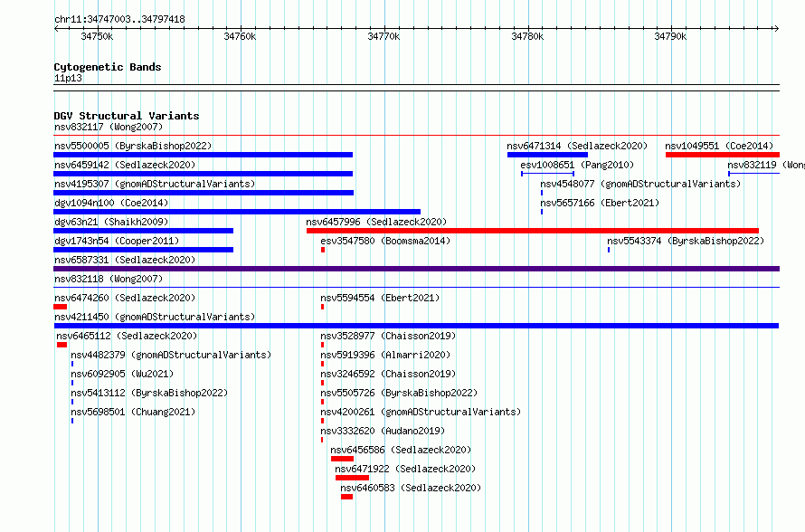The width and height of the screenshot is (805, 532).
Task: Click the purple nsv6587331 variant bar
Action: tap(416, 269)
